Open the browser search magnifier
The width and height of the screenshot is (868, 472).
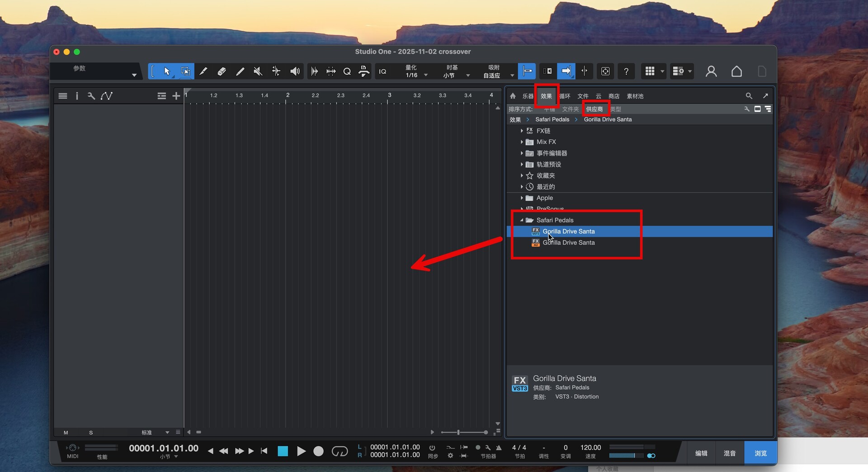(749, 96)
